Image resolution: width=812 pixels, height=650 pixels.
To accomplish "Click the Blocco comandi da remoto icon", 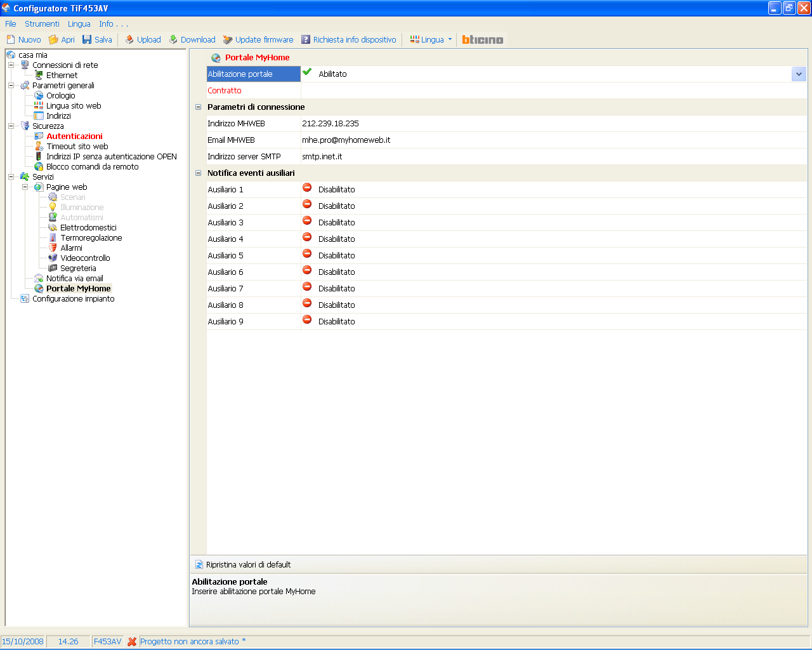I will click(39, 166).
